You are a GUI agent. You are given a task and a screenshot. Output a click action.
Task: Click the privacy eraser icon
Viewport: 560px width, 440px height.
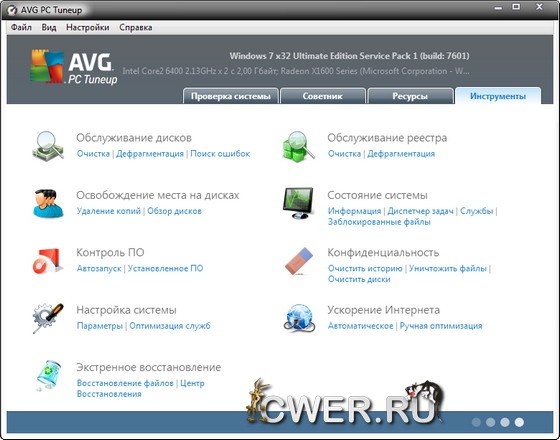299,261
